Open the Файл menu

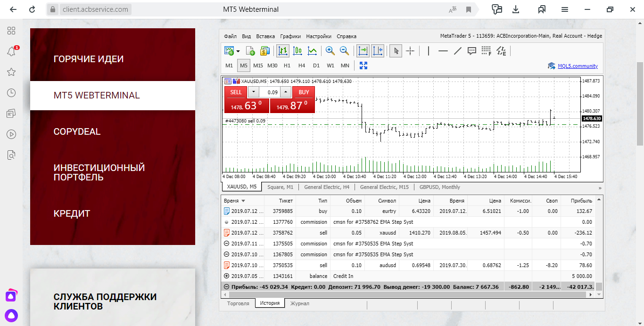click(231, 36)
